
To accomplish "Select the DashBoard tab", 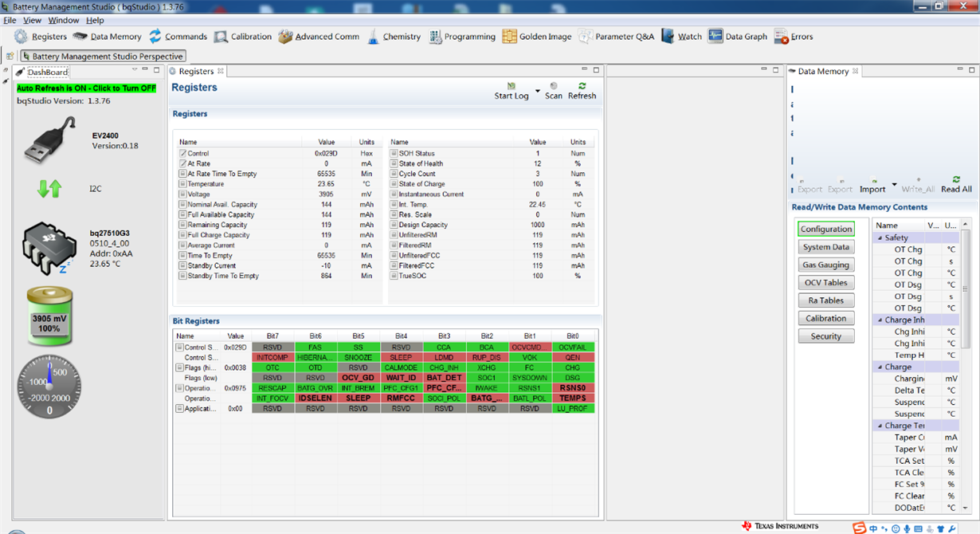I will click(42, 72).
